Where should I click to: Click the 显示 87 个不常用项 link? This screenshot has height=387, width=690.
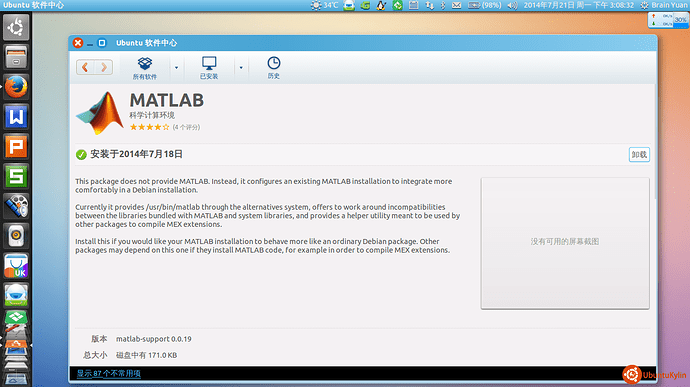[109, 373]
